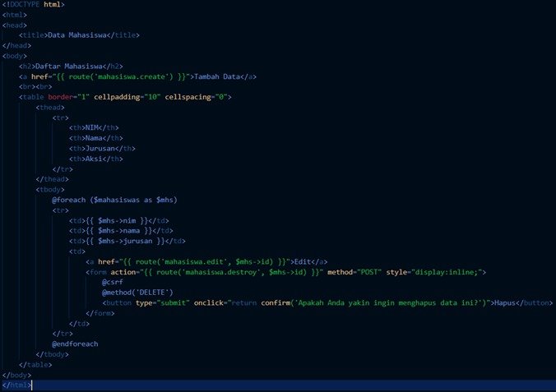This screenshot has height=392, width=556.
Task: Click cellpadding="10" attribute
Action: coord(127,97)
